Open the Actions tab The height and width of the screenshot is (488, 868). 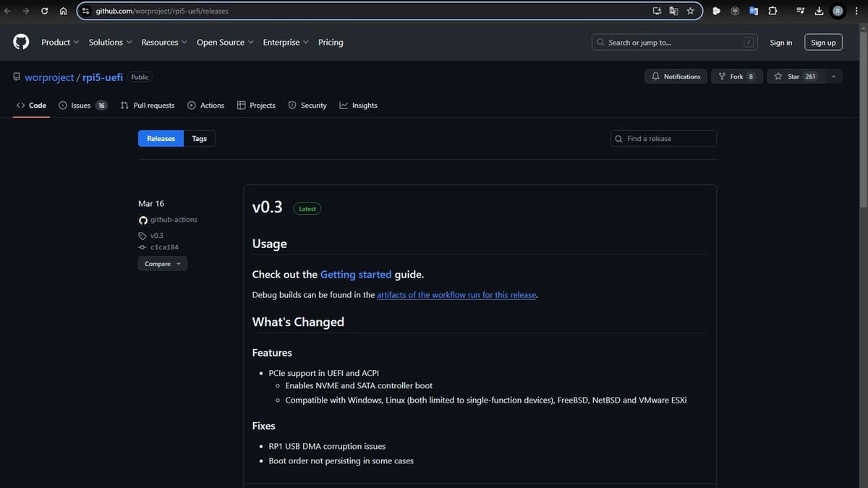coord(206,106)
